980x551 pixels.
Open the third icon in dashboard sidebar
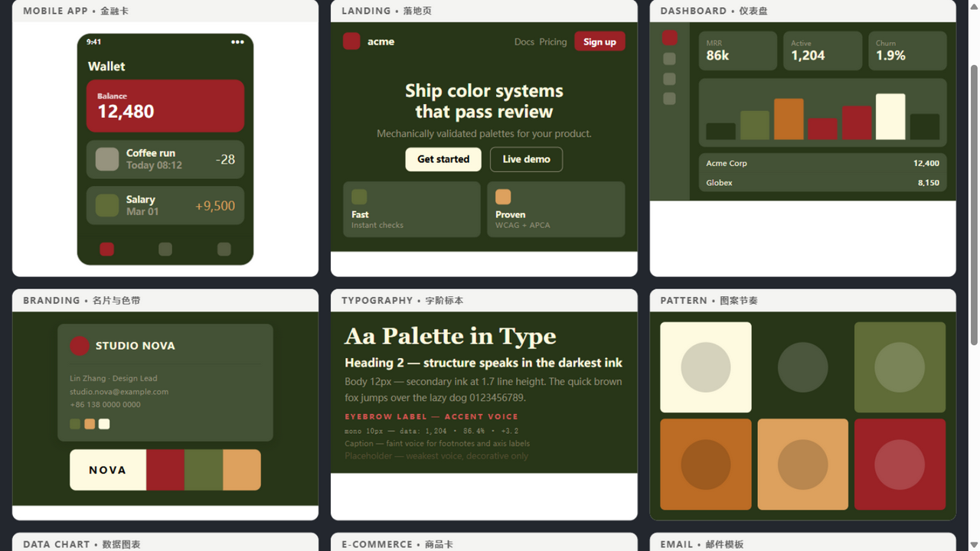coord(669,79)
